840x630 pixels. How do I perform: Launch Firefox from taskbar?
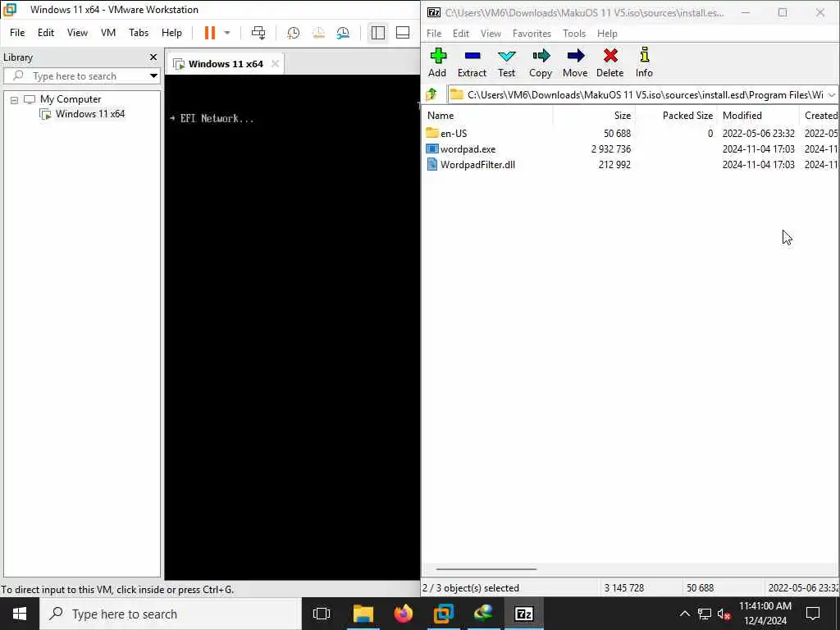[404, 614]
